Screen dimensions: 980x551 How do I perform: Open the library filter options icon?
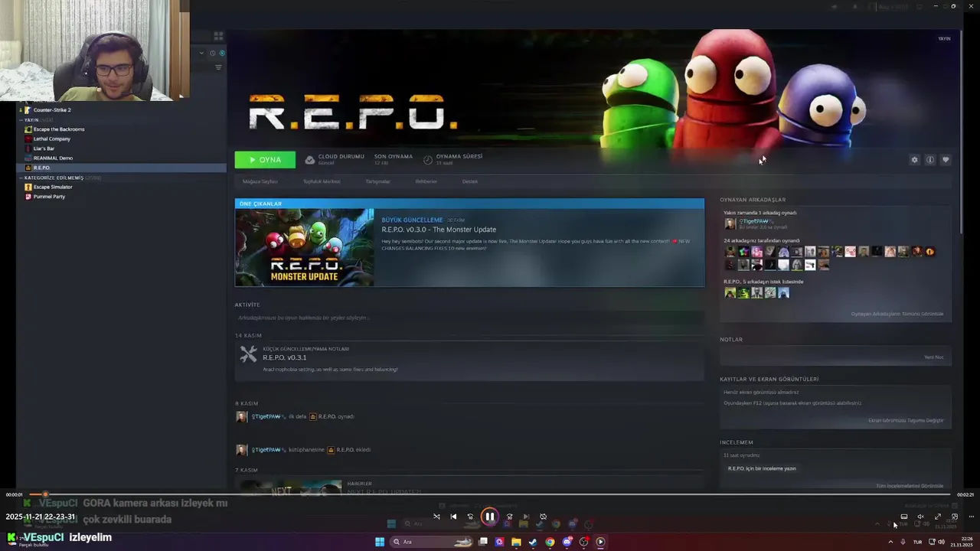point(218,67)
